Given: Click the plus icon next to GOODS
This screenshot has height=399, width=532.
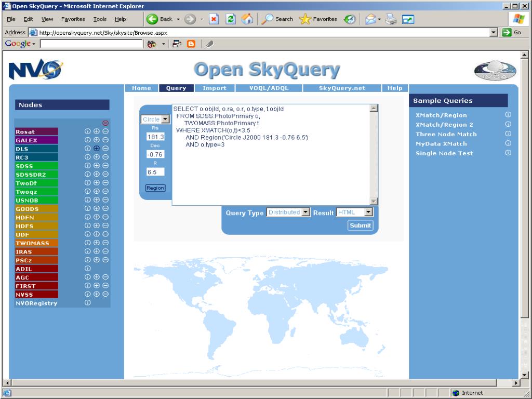Looking at the screenshot, I should [97, 208].
